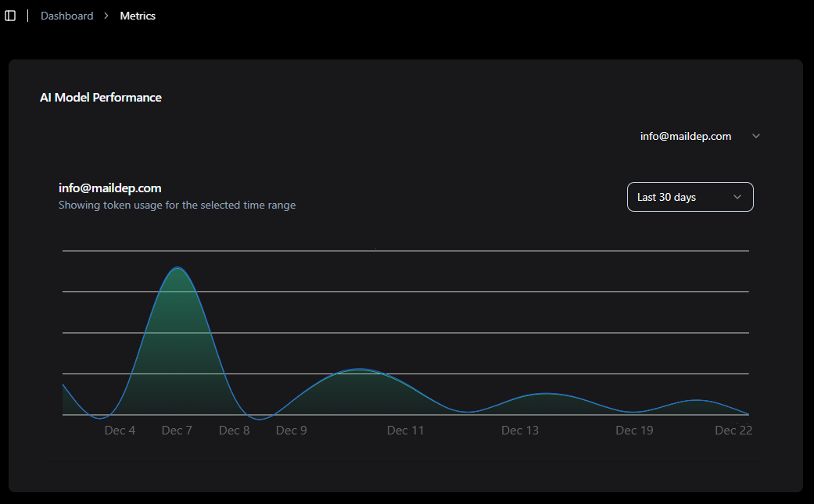Click the Dec 8 axis label
Image resolution: width=814 pixels, height=504 pixels.
coord(234,431)
